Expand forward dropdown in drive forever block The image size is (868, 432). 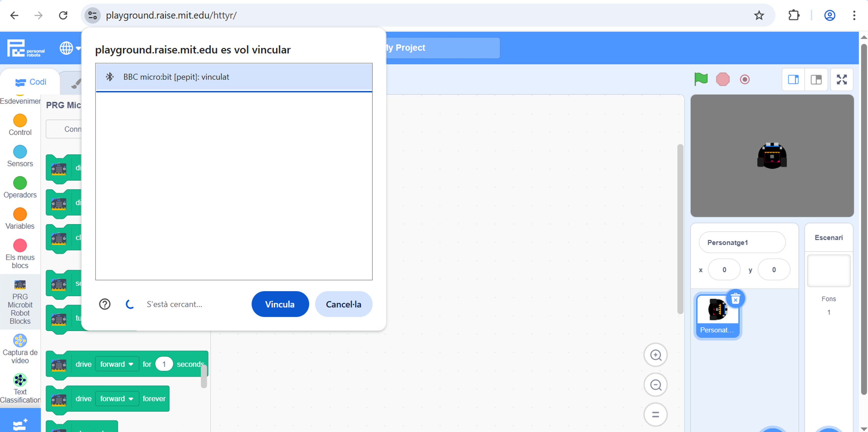(117, 399)
